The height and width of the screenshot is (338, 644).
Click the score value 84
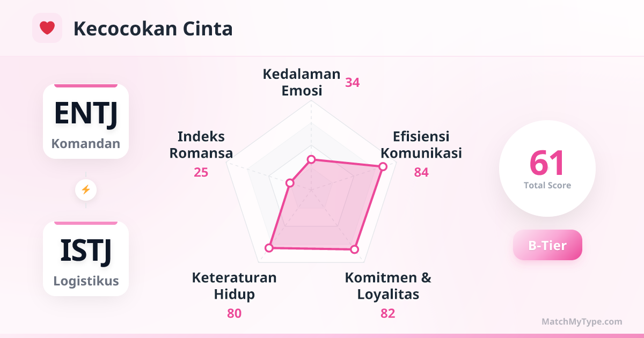(x=421, y=172)
